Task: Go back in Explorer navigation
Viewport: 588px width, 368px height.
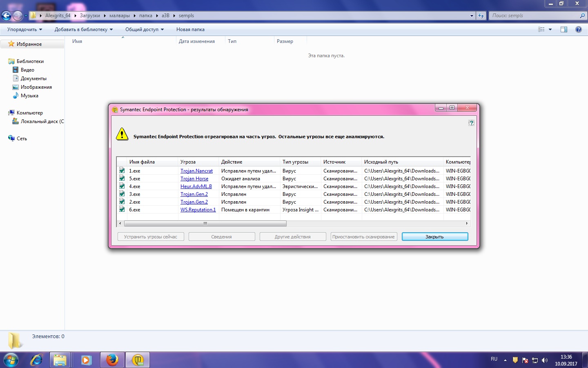Action: point(7,16)
